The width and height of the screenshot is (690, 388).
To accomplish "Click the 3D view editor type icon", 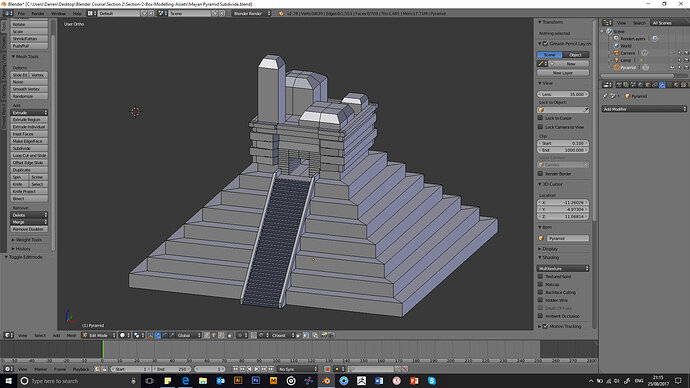I will [8, 335].
